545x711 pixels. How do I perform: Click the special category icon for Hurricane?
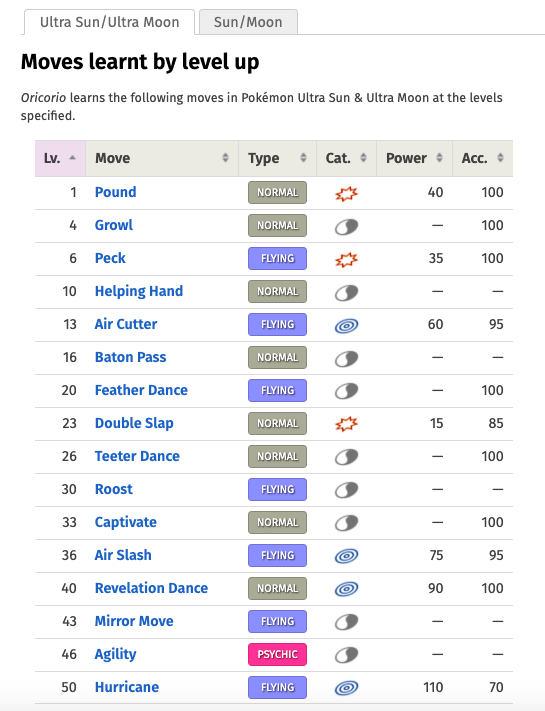pyautogui.click(x=346, y=688)
